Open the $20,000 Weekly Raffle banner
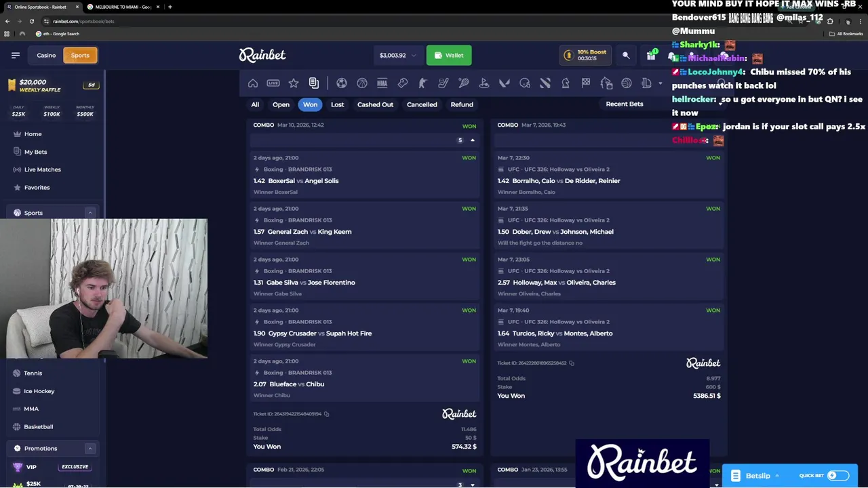The height and width of the screenshot is (488, 868). pyautogui.click(x=52, y=85)
